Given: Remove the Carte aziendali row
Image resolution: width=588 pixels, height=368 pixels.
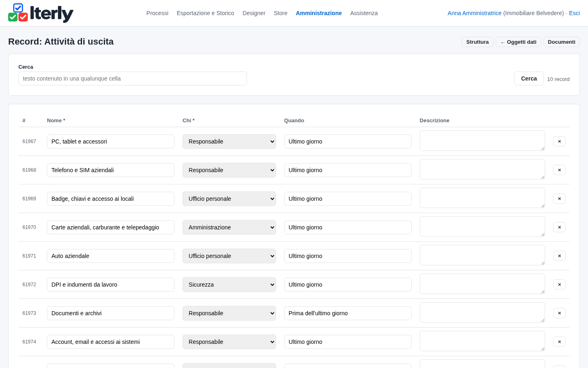Looking at the screenshot, I should [559, 227].
